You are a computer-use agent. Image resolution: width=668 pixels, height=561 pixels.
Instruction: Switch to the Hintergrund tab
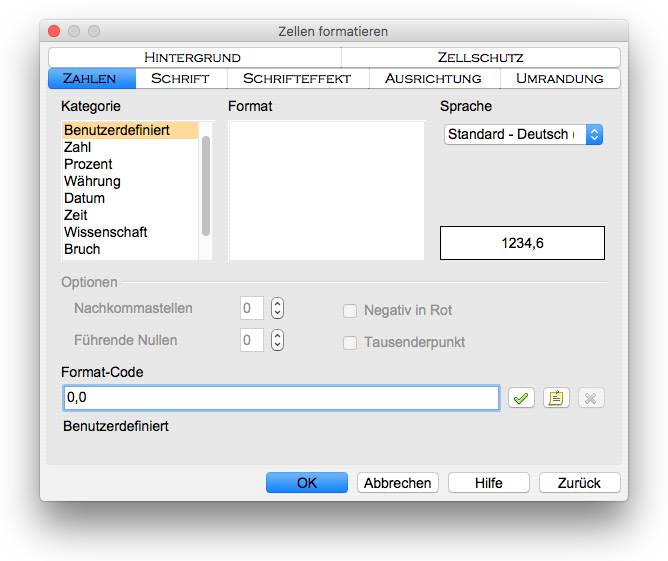pos(195,57)
